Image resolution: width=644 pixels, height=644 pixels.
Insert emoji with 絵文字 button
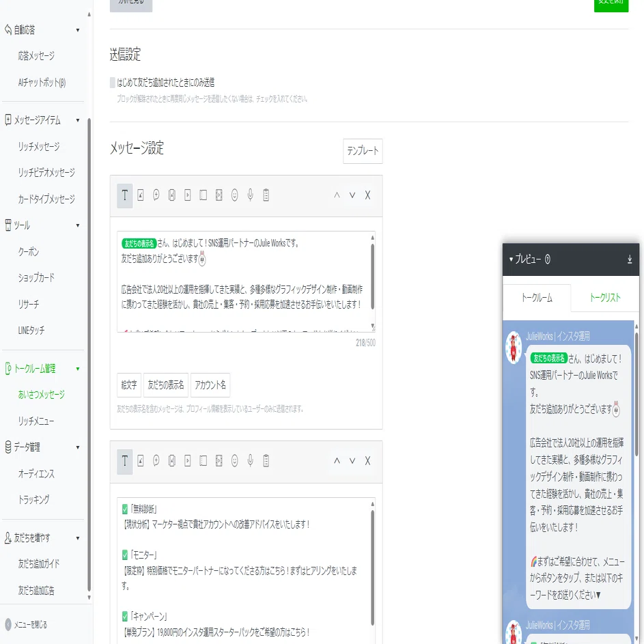click(x=129, y=385)
